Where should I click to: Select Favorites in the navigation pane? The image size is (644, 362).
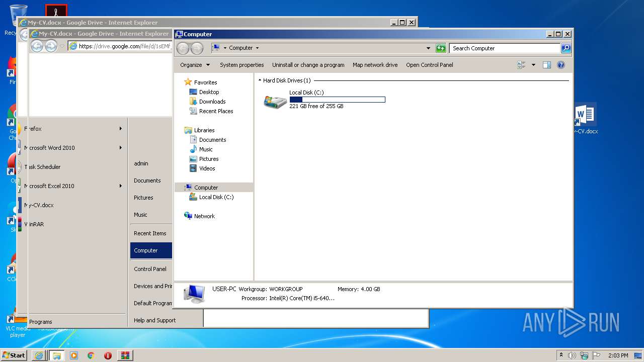(205, 82)
